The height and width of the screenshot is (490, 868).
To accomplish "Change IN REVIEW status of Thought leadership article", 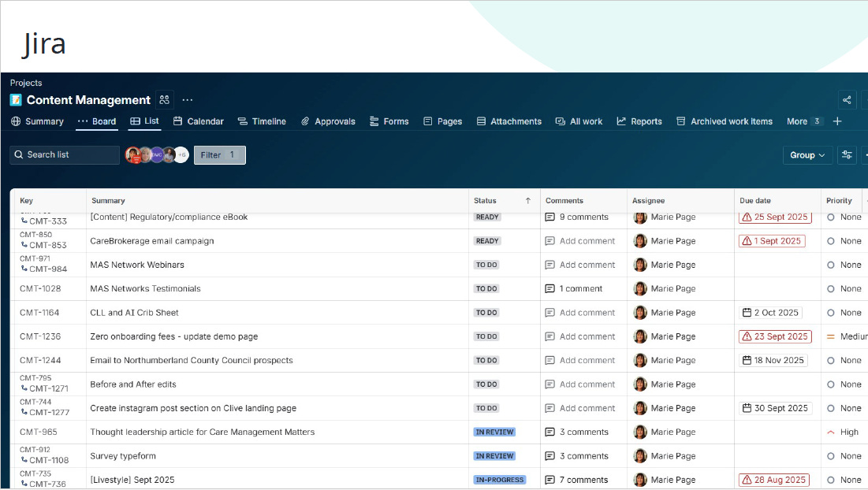I will (495, 432).
